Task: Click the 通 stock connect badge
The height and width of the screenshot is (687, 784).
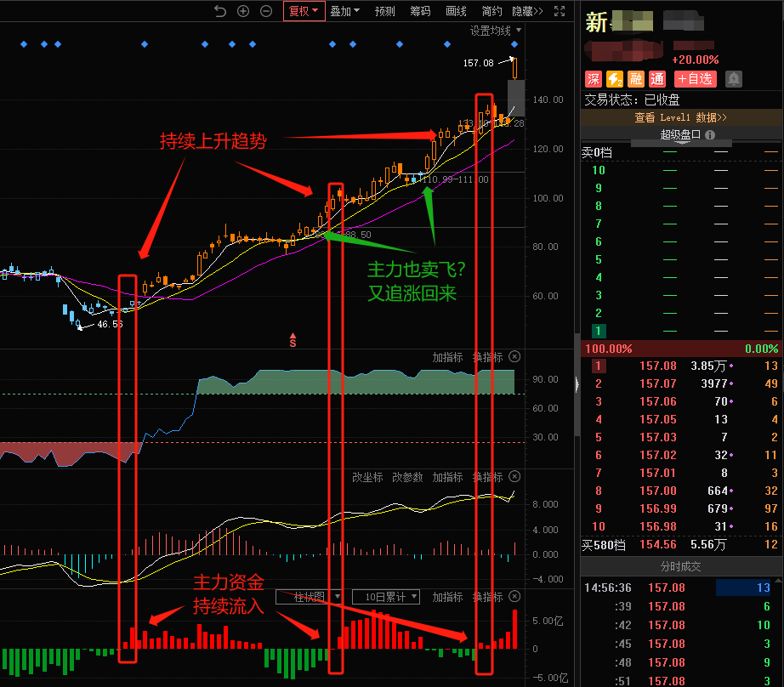Action: coord(657,79)
